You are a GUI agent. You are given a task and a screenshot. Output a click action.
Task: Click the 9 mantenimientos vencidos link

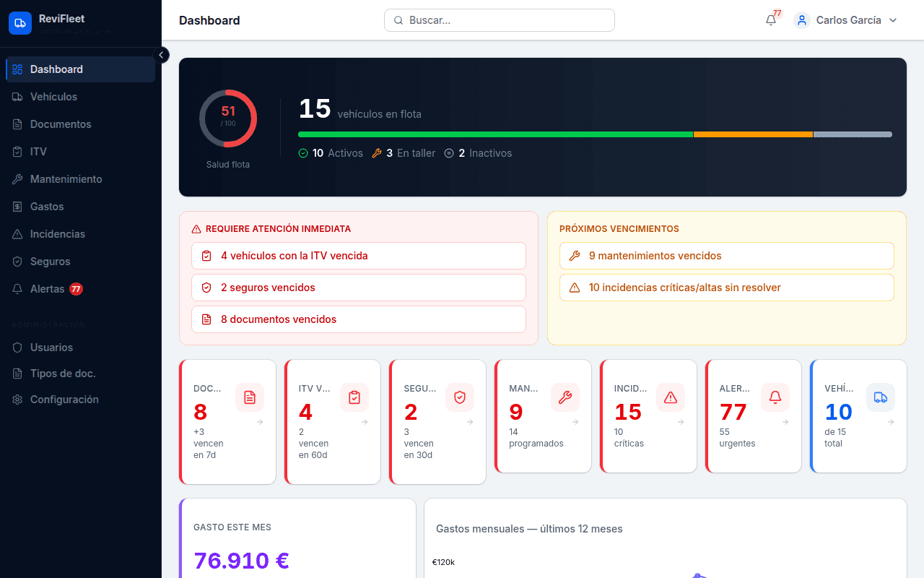point(726,255)
